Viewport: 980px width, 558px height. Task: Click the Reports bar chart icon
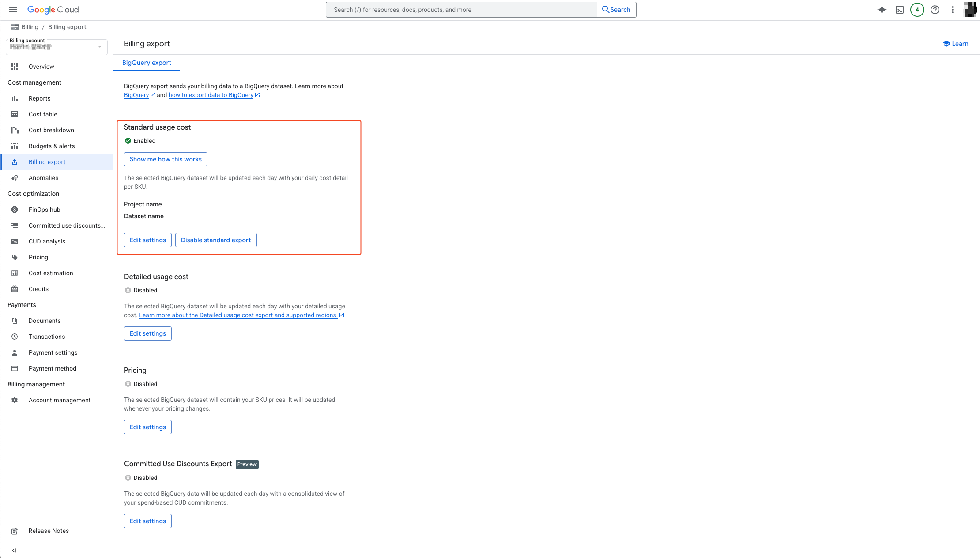pos(15,98)
